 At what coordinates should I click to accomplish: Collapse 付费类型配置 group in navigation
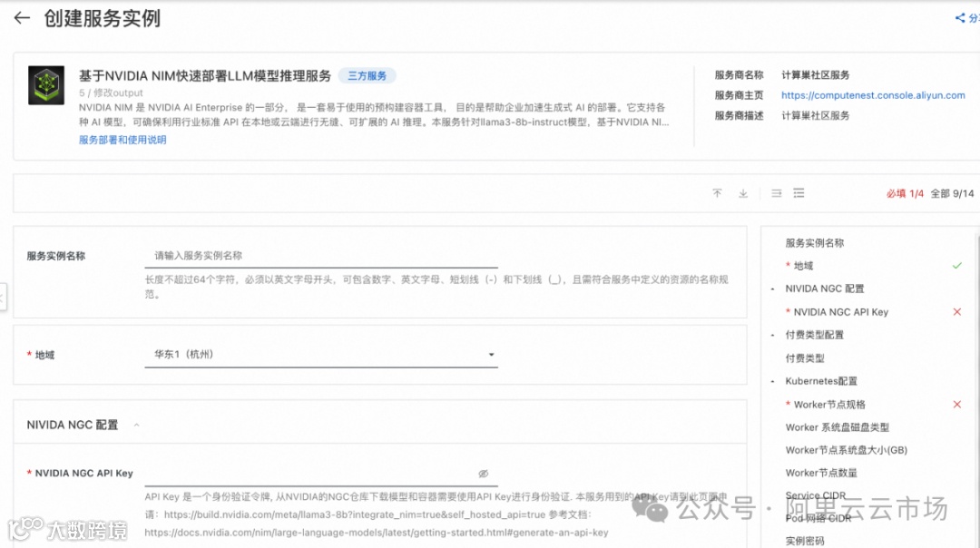point(773,335)
